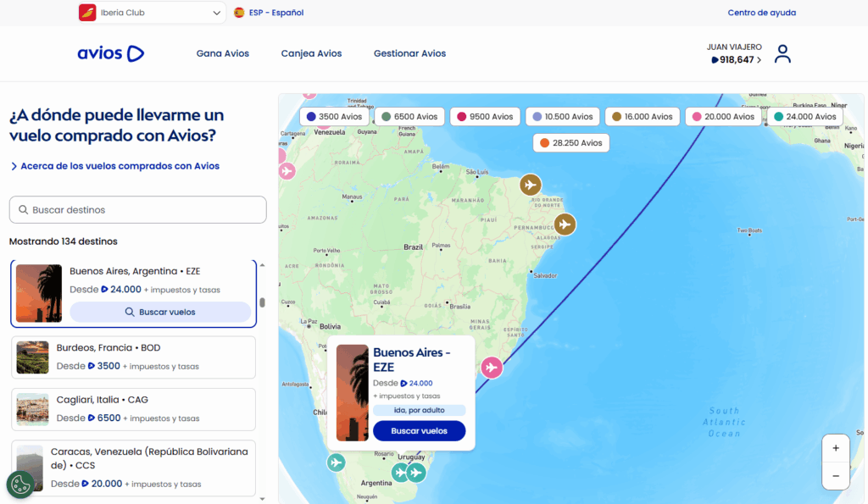Click the lone teal plane marker near Chile
The height and width of the screenshot is (504, 868).
336,462
